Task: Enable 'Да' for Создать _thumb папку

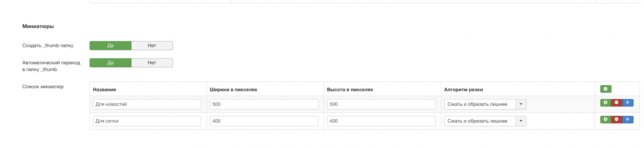Action: point(110,46)
